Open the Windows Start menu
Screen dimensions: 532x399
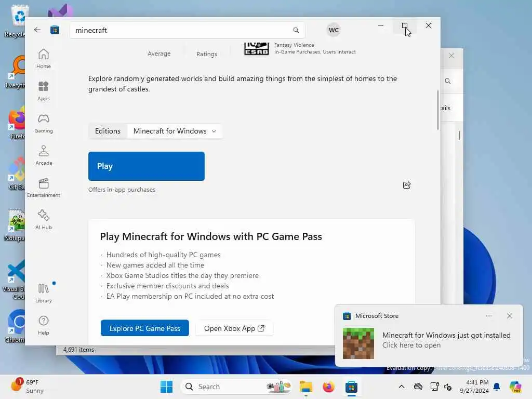[166, 387]
